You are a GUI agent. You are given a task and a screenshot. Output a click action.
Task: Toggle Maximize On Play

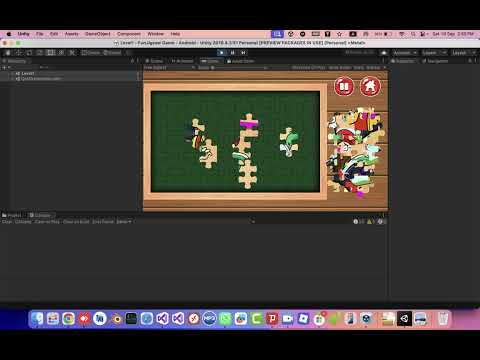308,68
